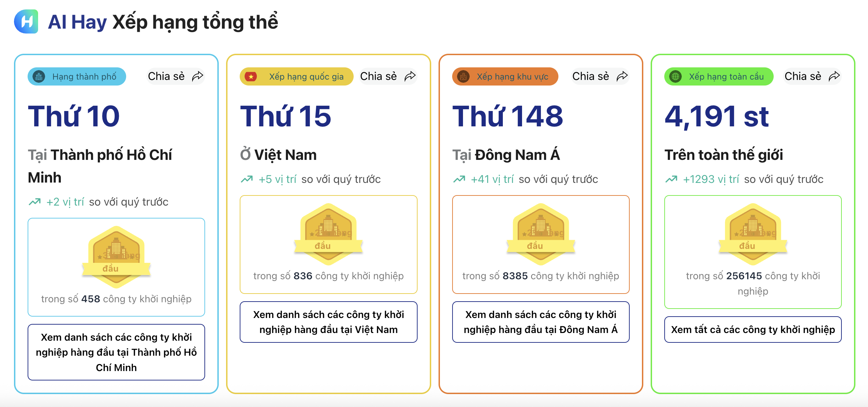The height and width of the screenshot is (407, 868).
Task: Click Xem danh sách các công ty khởi nghiệp hàng đầu tại Việt Nam
Action: pyautogui.click(x=328, y=321)
